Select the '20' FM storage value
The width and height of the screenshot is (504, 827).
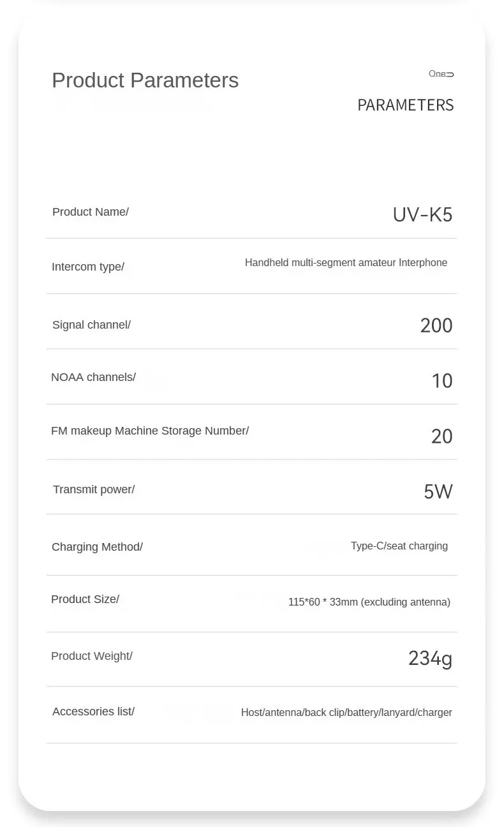click(442, 436)
